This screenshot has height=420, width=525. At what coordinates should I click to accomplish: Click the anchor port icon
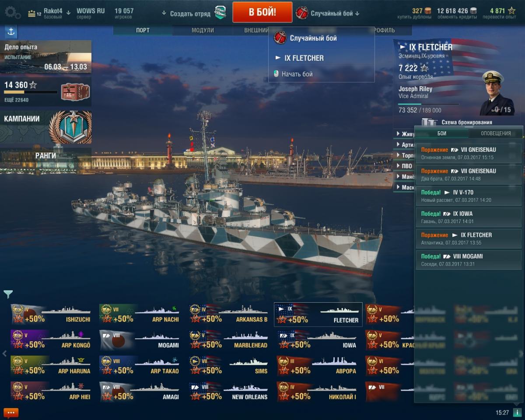11,31
